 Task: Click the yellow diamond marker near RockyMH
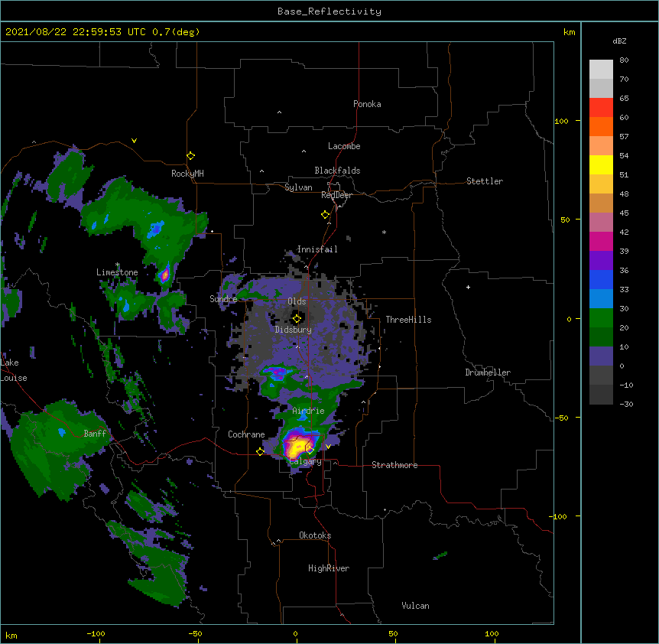coord(190,156)
